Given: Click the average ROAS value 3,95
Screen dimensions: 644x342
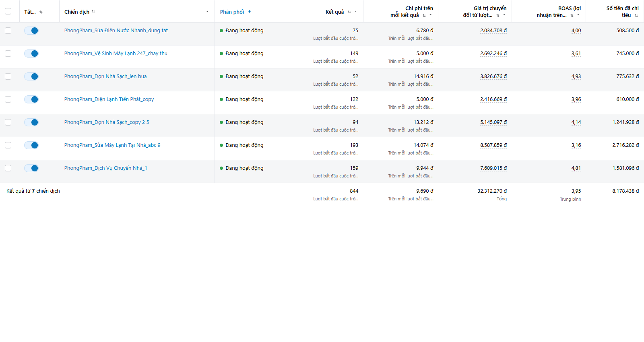Looking at the screenshot, I should [x=576, y=191].
